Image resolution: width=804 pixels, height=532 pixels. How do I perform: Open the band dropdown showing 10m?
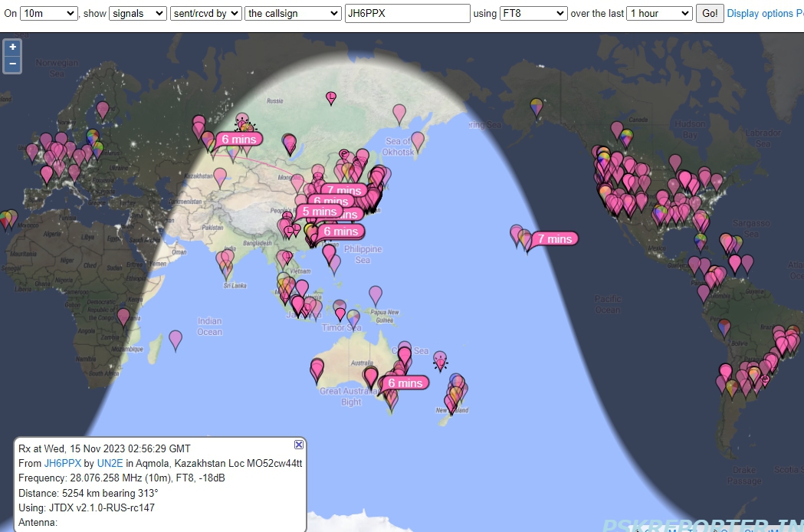point(48,13)
